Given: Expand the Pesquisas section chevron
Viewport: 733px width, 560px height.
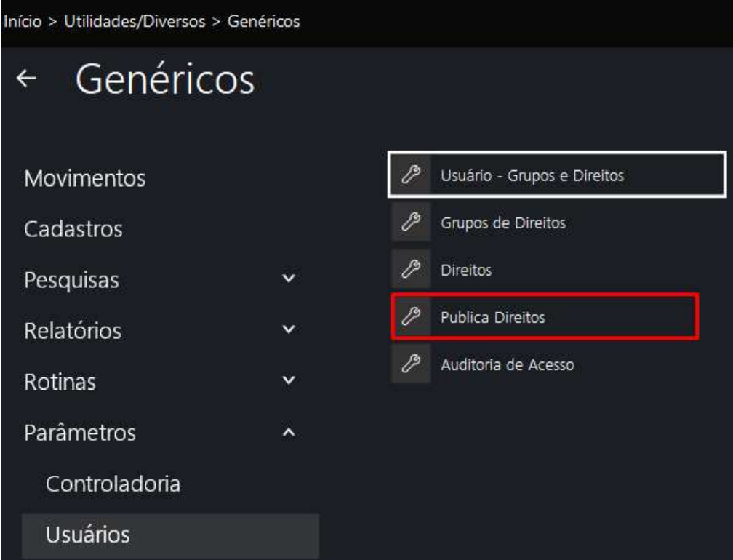Looking at the screenshot, I should coord(289,279).
